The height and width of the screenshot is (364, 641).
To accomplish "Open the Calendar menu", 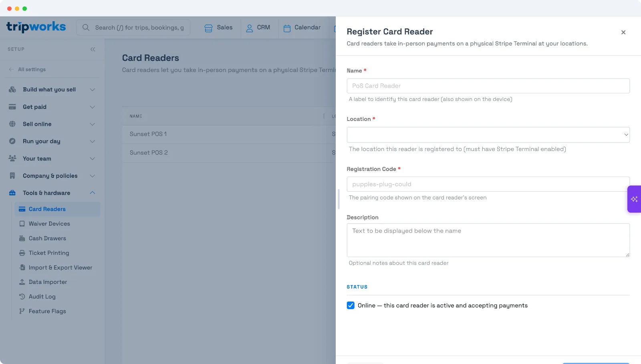I will click(x=302, y=28).
